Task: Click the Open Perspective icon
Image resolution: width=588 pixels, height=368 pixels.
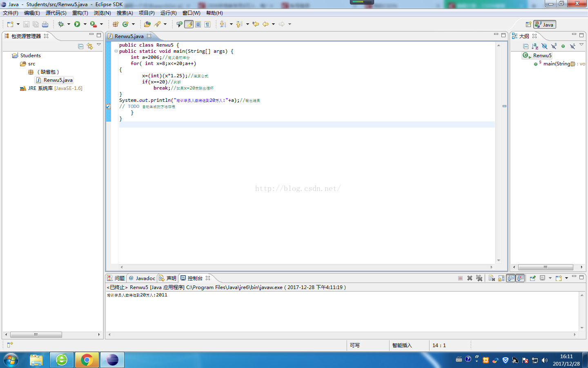Action: pyautogui.click(x=528, y=25)
